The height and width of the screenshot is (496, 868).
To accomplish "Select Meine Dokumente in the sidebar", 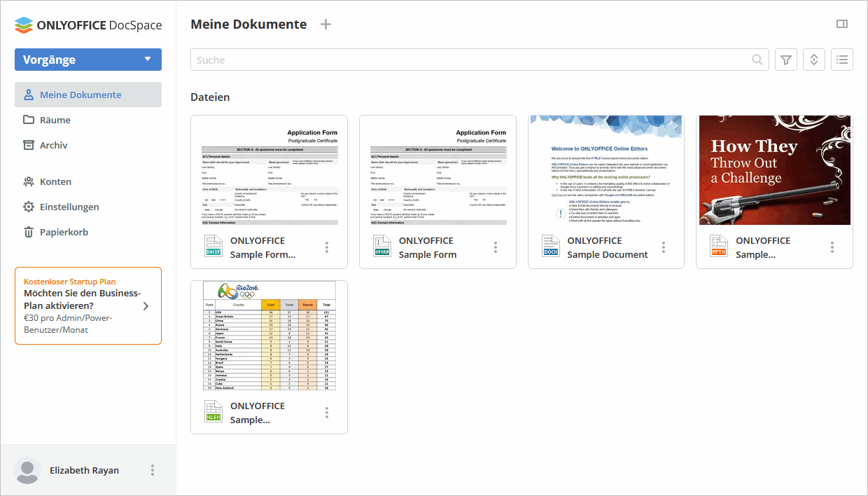I will 88,95.
